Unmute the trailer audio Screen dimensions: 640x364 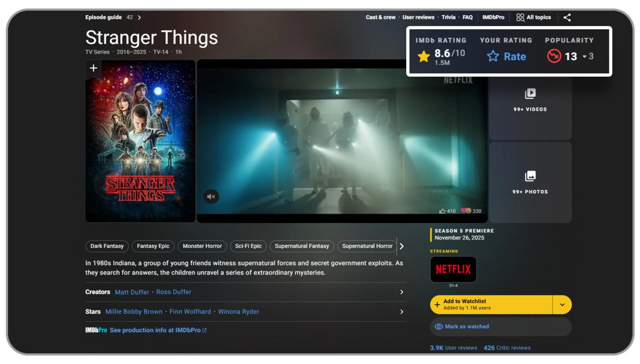click(211, 197)
